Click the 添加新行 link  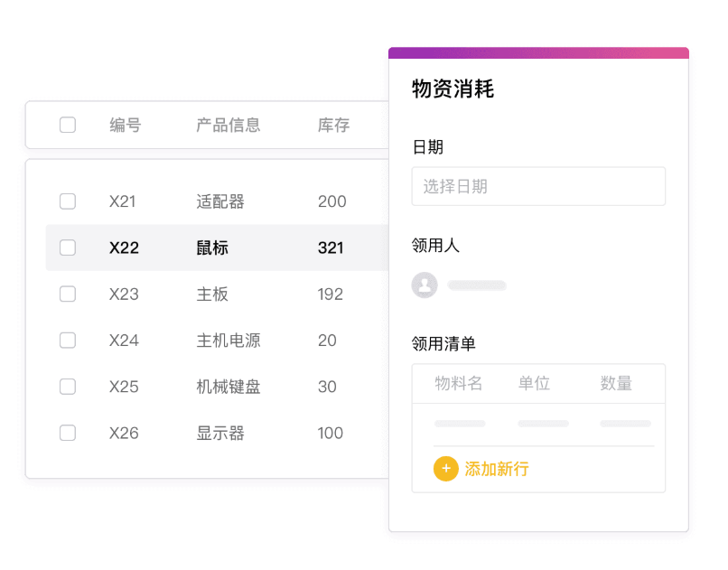[496, 469]
